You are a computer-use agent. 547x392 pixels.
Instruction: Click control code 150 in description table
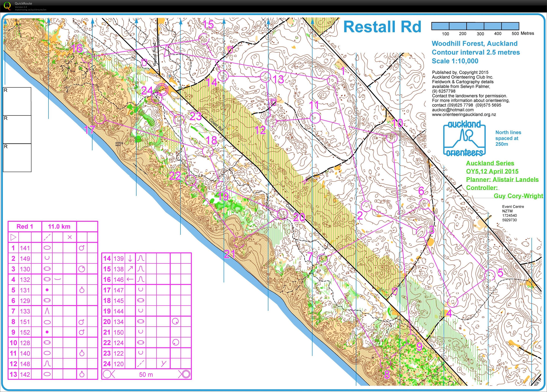[x=118, y=332]
